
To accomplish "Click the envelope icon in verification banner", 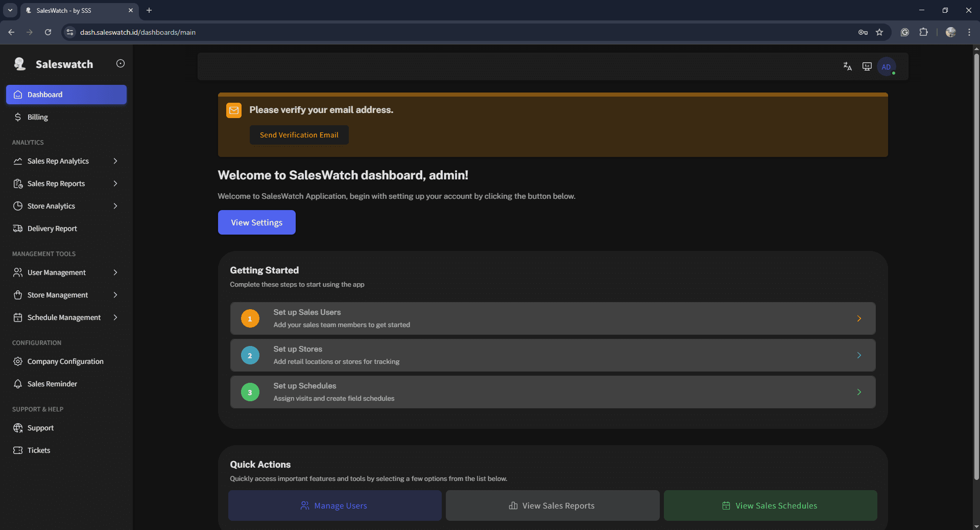I will 234,110.
